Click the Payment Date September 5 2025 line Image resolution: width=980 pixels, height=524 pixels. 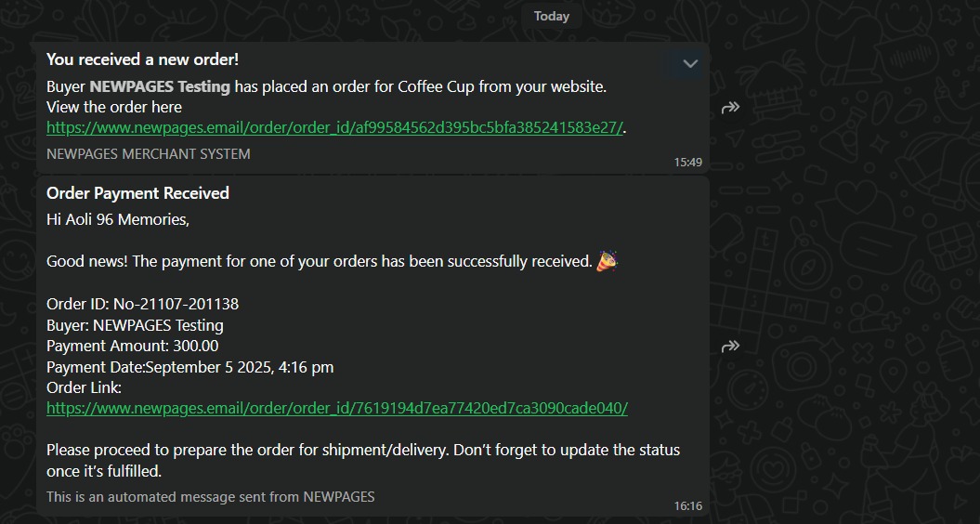[189, 367]
